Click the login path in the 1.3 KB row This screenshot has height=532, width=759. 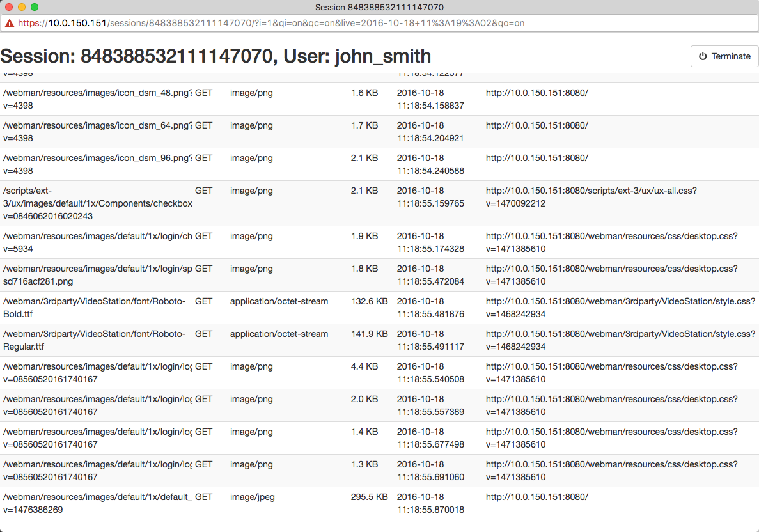coord(97,471)
